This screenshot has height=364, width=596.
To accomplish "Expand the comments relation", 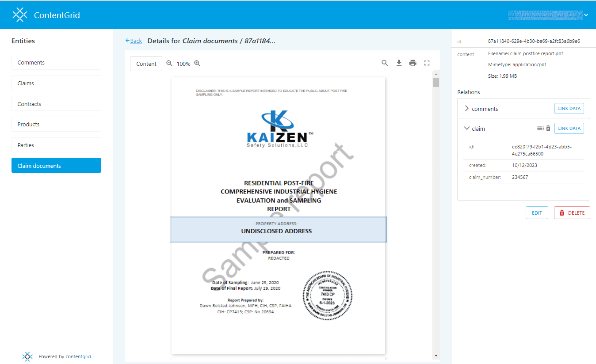I will click(x=467, y=109).
